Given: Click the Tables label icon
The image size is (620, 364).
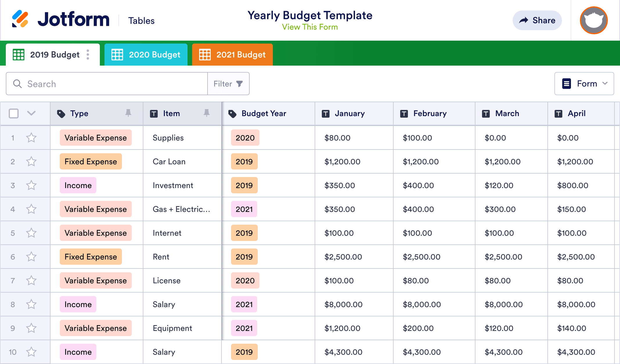Looking at the screenshot, I should 141,20.
